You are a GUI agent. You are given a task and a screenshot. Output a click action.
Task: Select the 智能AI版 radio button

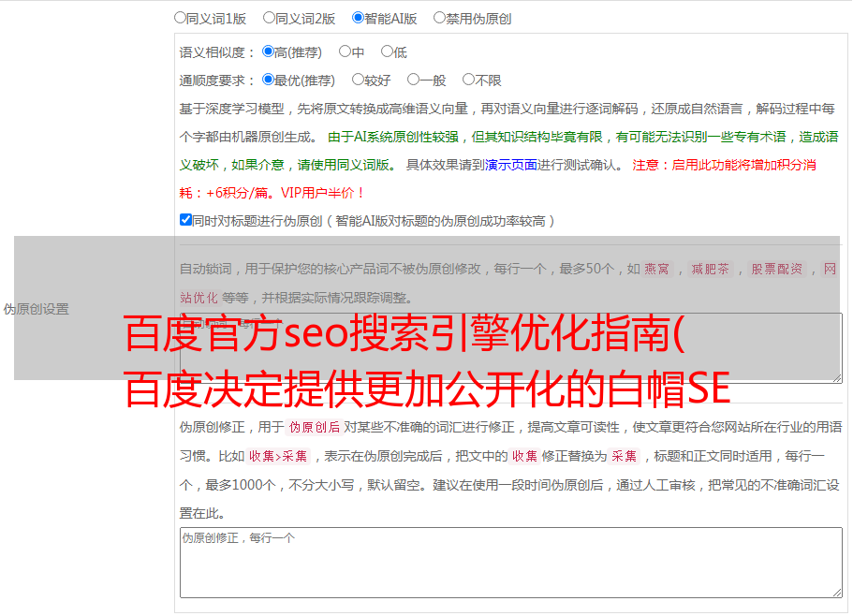(x=358, y=18)
